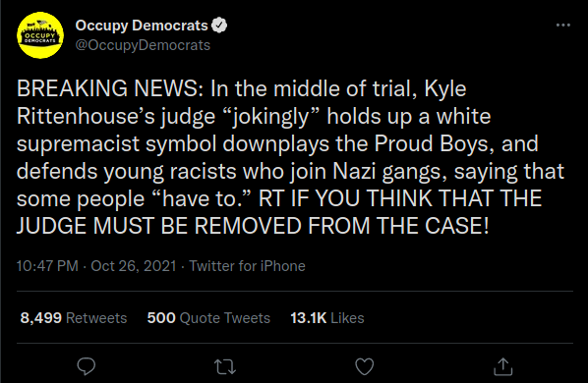Click the BREAKING NEWS opening tweet line
The width and height of the screenshot is (588, 383).
(x=242, y=88)
